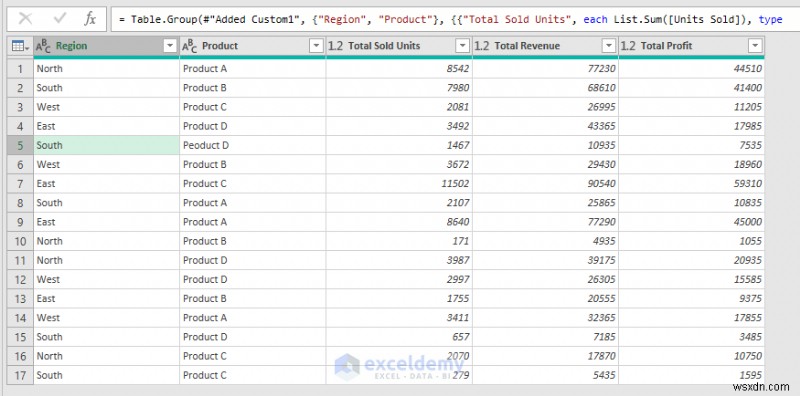Viewport: 800px width, 396px height.
Task: Click West cell in row 12
Action: click(106, 280)
